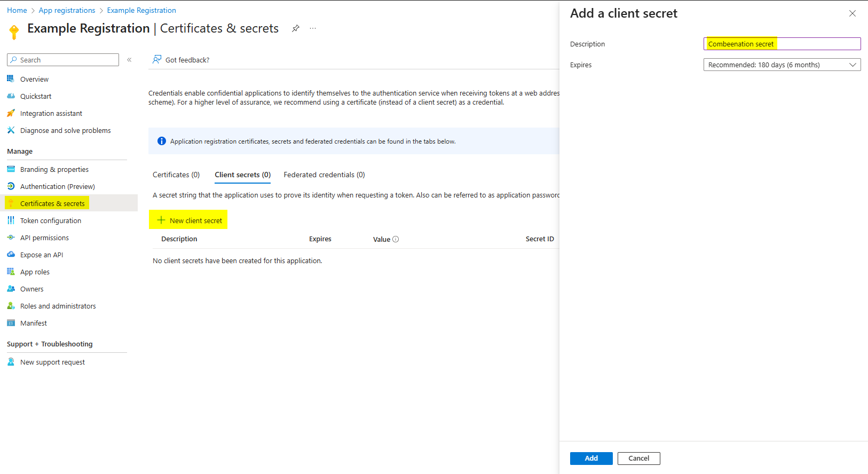
Task: Open Overview from the sidebar
Action: (34, 79)
